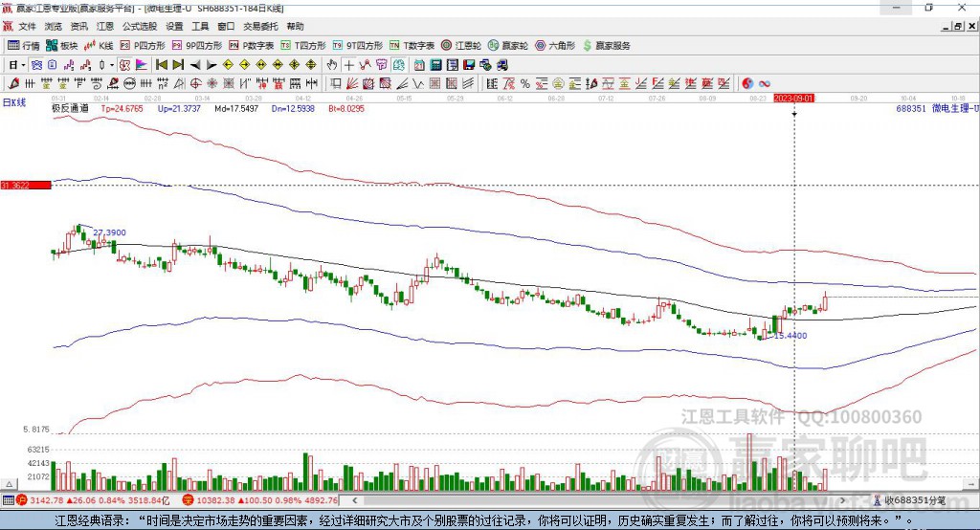Click the black left arrow icon
The image size is (980, 530).
click(x=195, y=65)
